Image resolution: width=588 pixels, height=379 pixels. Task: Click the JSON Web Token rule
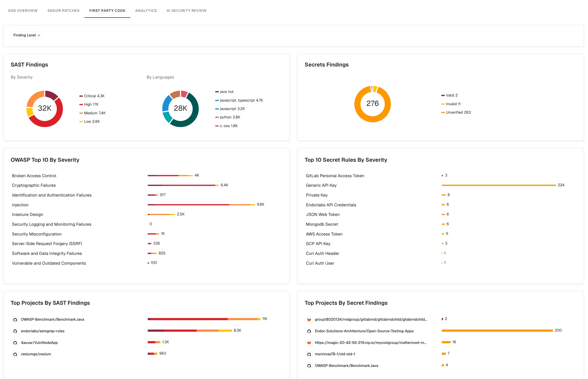pos(322,215)
